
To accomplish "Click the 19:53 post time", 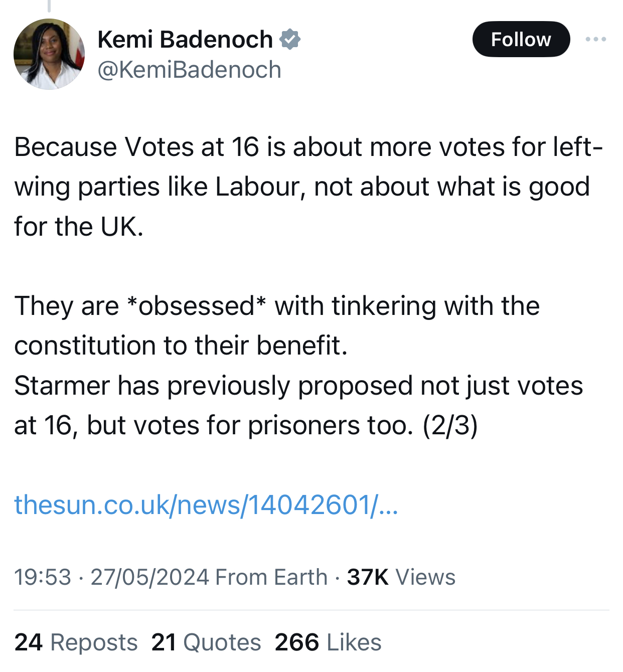I will click(x=43, y=577).
